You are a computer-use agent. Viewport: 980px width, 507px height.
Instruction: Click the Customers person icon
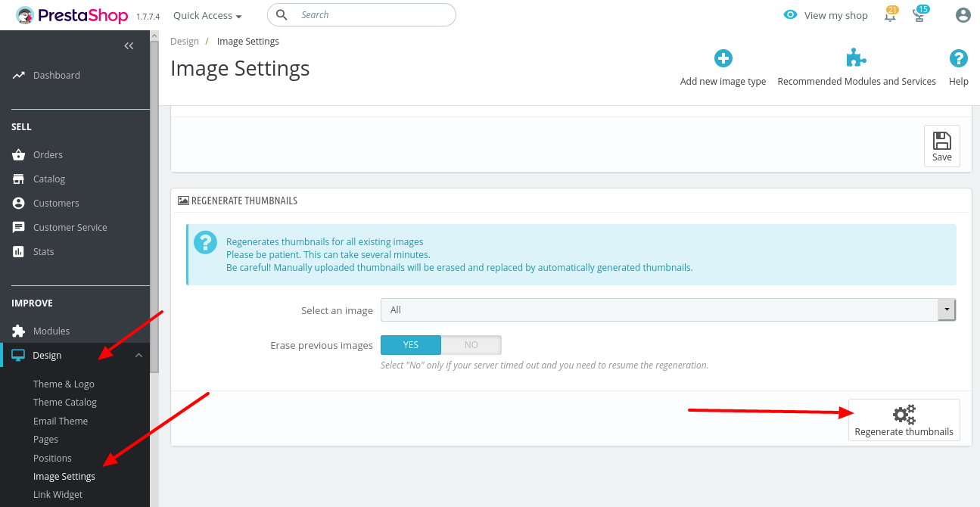click(x=19, y=204)
